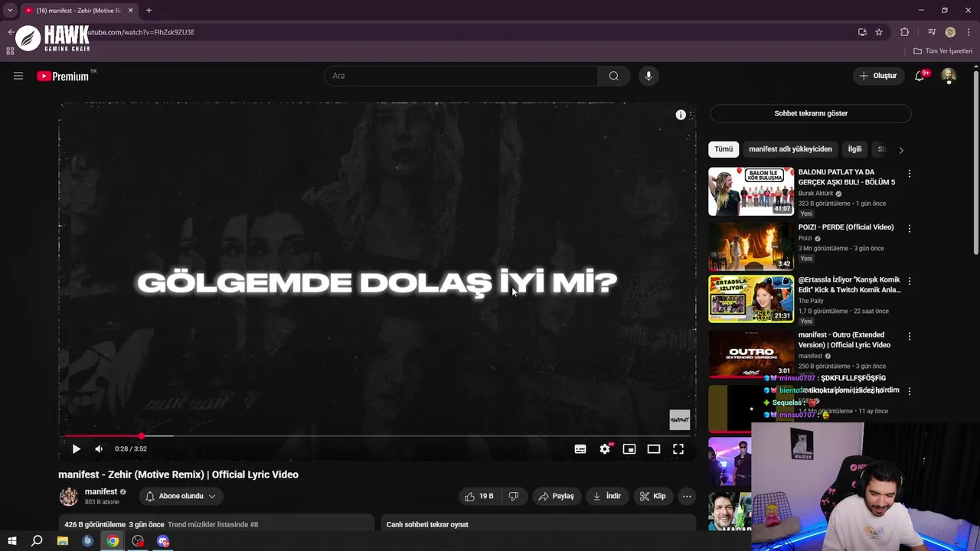Image resolution: width=980 pixels, height=551 pixels.
Task: Open options for POIZI PERDE video
Action: (910, 228)
